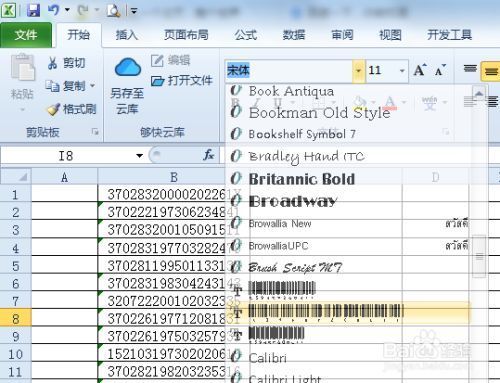Click the Select All corner triangle
The height and width of the screenshot is (383, 500).
tap(23, 177)
